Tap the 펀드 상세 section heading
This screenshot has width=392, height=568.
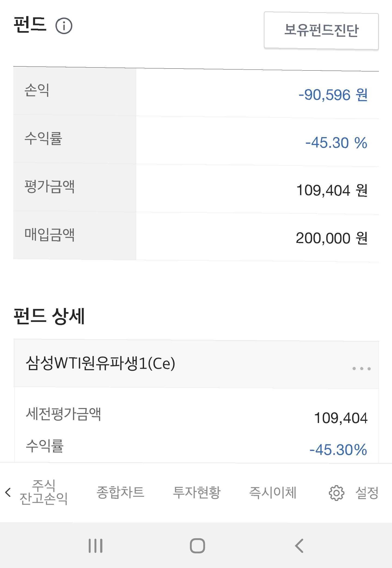(49, 316)
